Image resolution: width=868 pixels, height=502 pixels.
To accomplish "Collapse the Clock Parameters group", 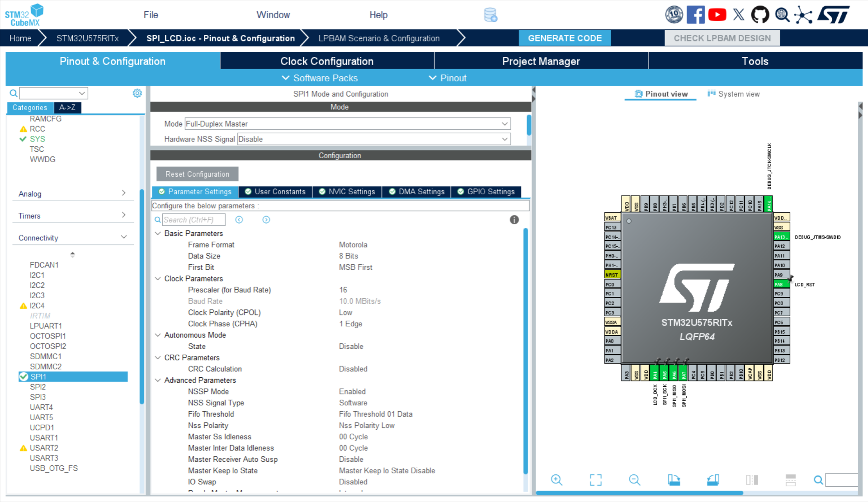I will point(158,278).
